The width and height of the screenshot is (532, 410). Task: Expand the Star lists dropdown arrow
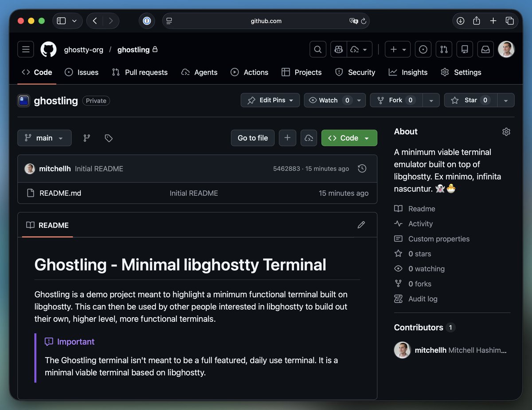click(x=506, y=100)
